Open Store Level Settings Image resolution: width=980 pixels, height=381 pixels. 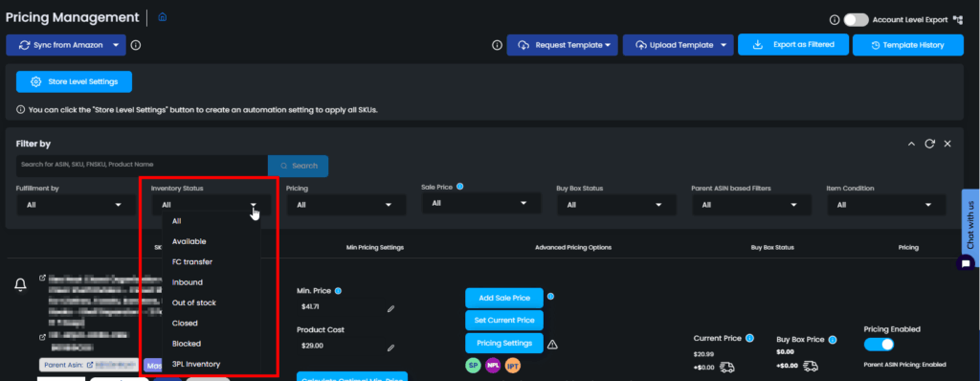[x=75, y=81]
